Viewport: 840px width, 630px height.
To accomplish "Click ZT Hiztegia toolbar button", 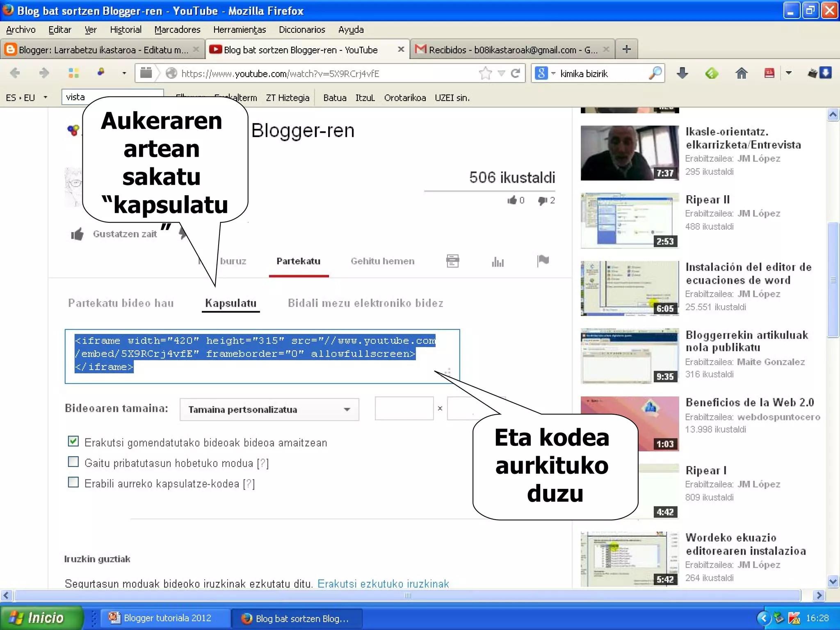I will coord(288,98).
